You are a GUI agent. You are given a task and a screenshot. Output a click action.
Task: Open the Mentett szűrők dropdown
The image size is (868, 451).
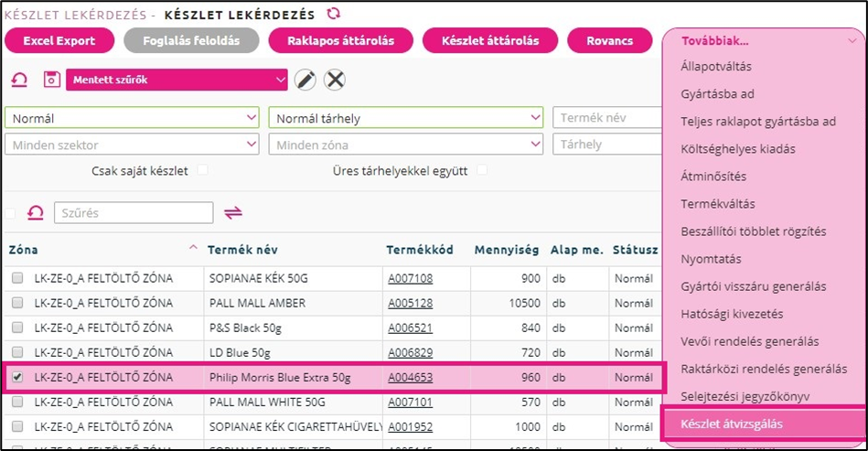click(x=177, y=80)
